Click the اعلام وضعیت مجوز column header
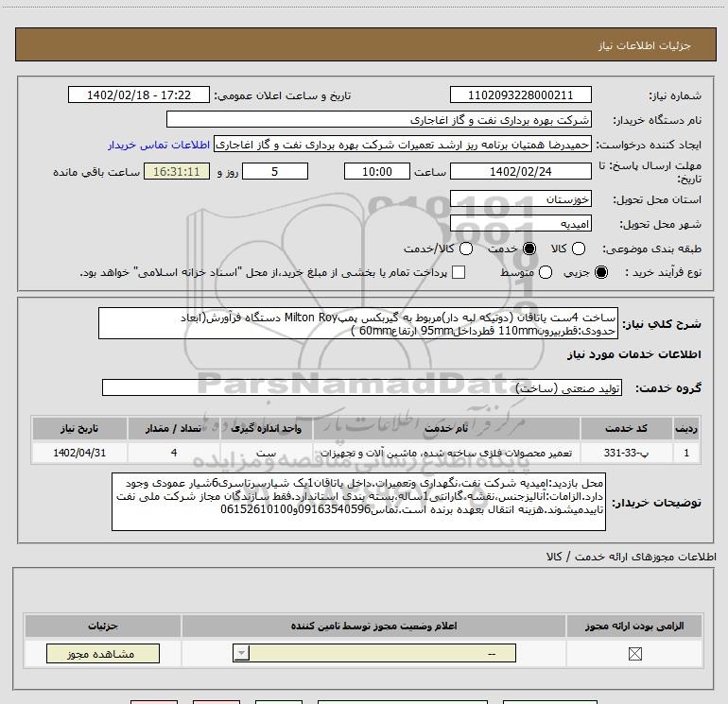This screenshot has height=704, width=728. (373, 626)
